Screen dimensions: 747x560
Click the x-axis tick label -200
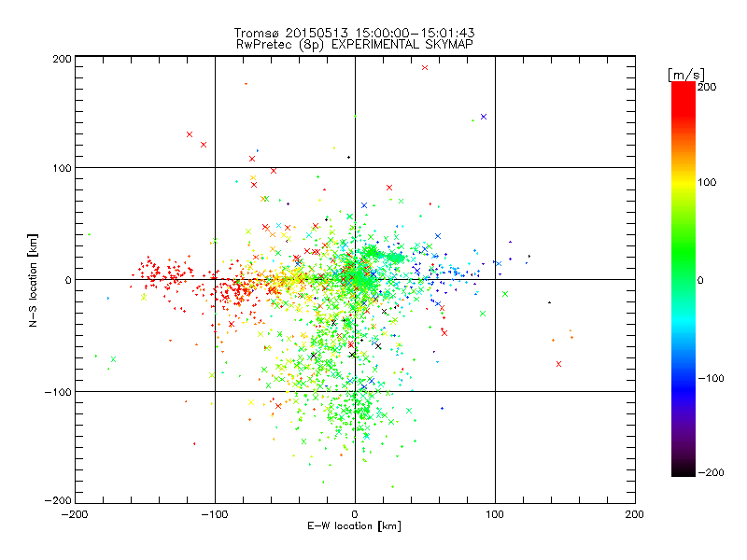tap(75, 515)
